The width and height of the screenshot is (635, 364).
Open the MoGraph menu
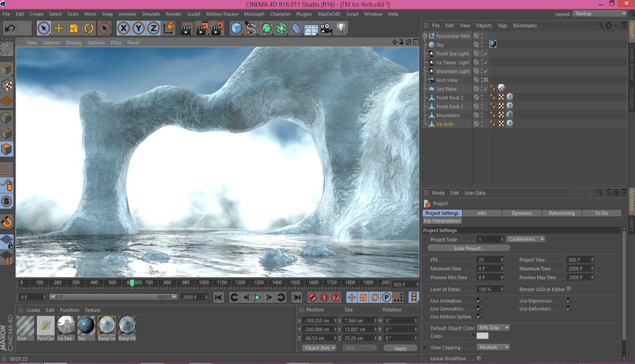(254, 14)
